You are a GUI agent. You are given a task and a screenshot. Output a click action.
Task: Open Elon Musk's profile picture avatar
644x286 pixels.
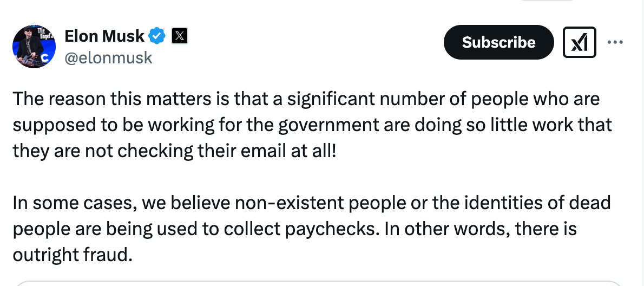(34, 47)
